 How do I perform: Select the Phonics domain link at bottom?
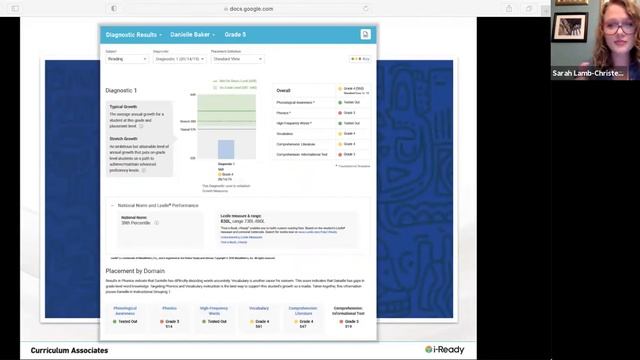[x=169, y=308]
